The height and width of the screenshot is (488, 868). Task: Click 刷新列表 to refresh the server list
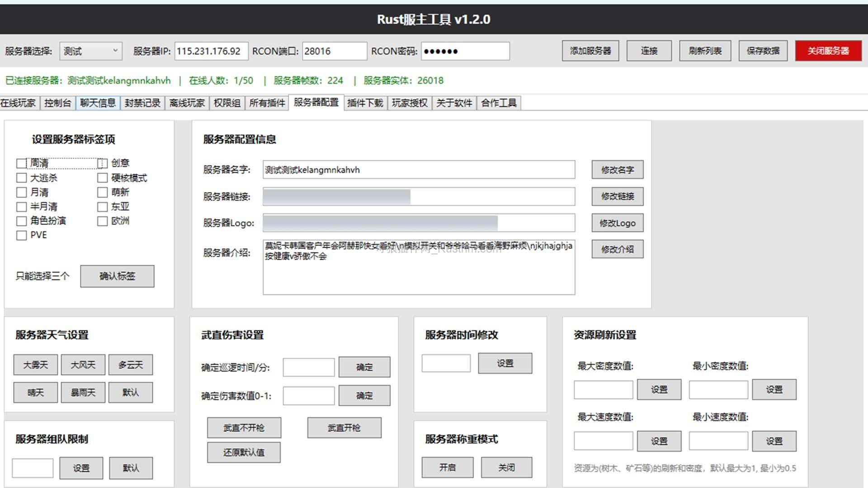705,51
